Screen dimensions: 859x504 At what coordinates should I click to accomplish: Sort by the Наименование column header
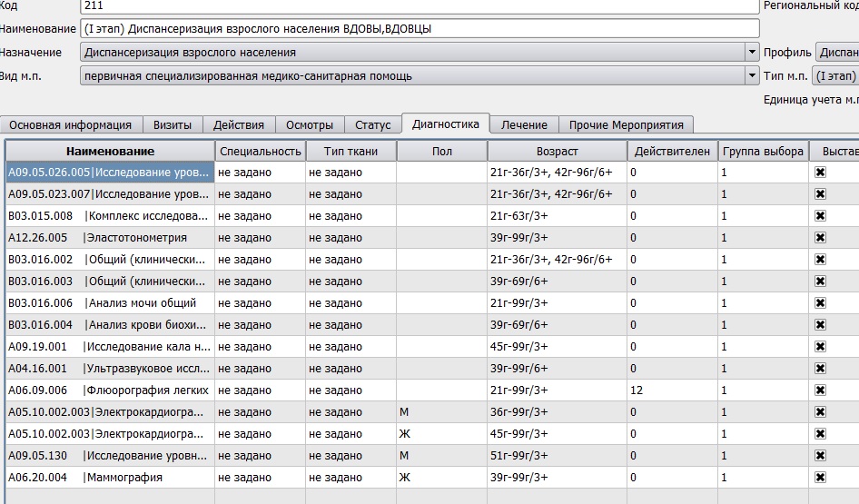click(x=110, y=151)
